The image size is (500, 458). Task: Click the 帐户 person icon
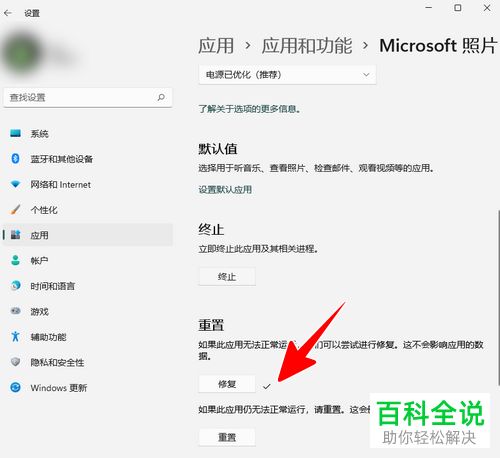15,260
